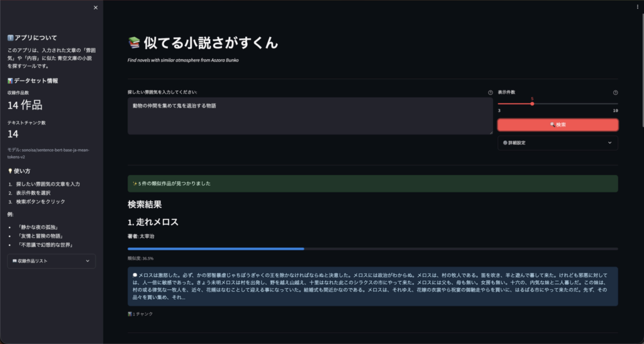
Task: Click the green 類似作品が見つかりました success banner
Action: coord(372,184)
